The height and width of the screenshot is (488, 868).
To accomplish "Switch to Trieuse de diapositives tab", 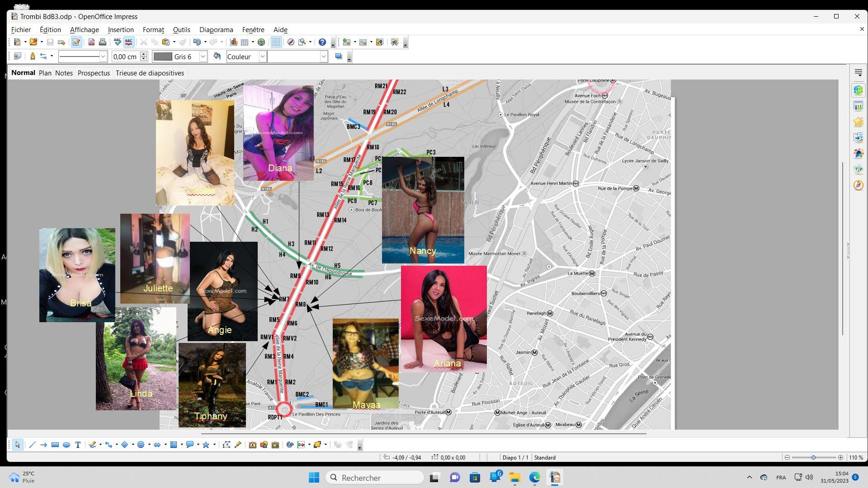I will [150, 73].
